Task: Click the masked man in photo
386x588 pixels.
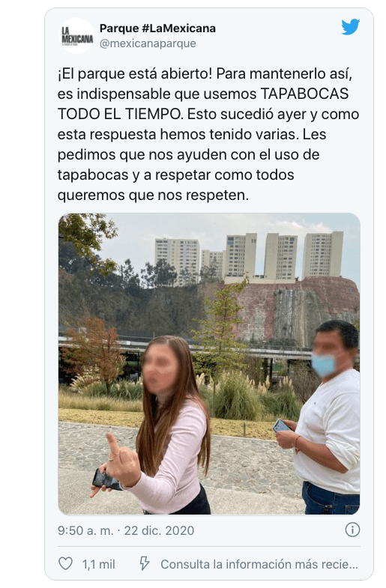Action: (x=328, y=417)
